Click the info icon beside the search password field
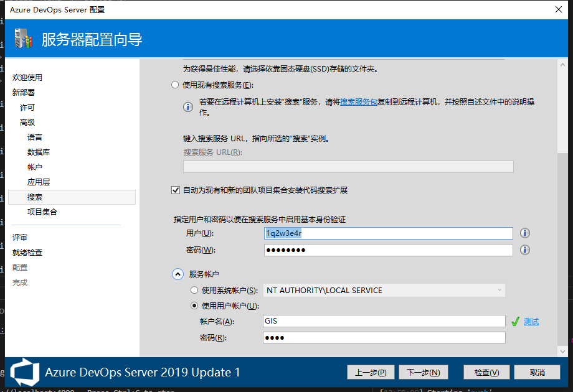 [524, 250]
